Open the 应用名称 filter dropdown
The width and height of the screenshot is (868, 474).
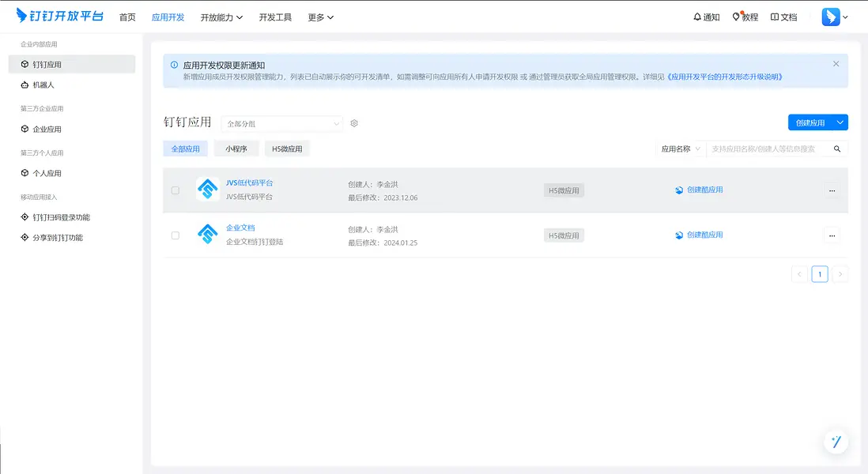click(x=678, y=148)
